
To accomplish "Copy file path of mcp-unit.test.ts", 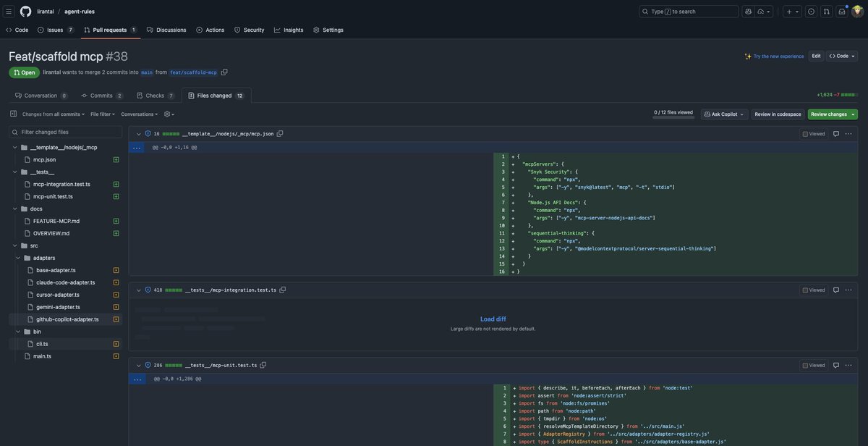I will point(263,365).
